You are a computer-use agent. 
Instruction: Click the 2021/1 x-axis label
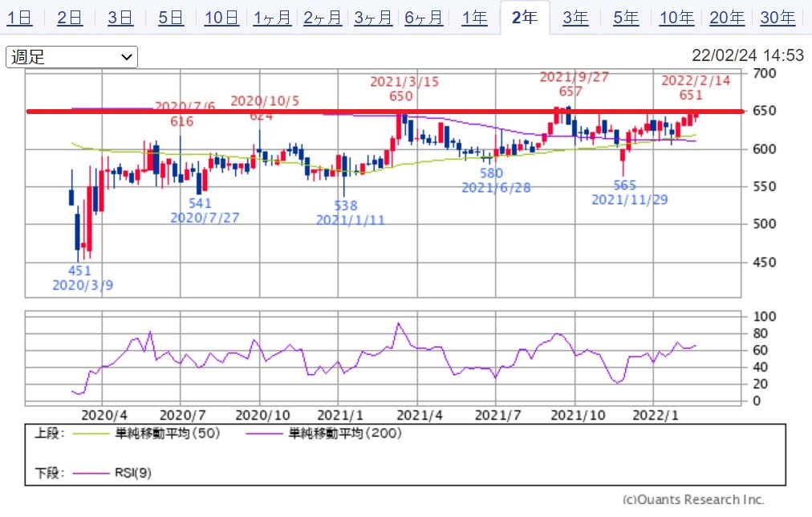coord(340,415)
